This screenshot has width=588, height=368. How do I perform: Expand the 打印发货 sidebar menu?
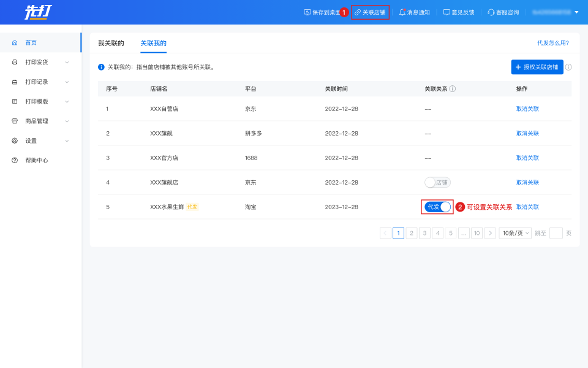click(x=41, y=62)
